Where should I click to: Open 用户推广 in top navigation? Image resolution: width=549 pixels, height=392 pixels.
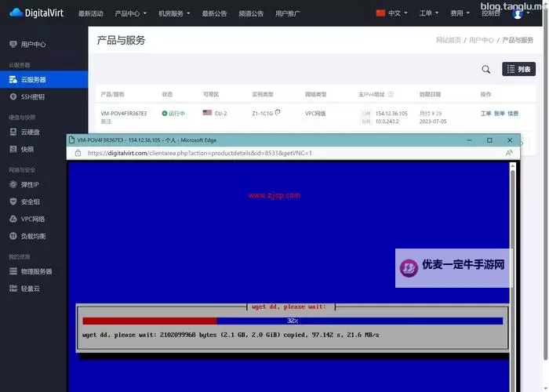(288, 13)
